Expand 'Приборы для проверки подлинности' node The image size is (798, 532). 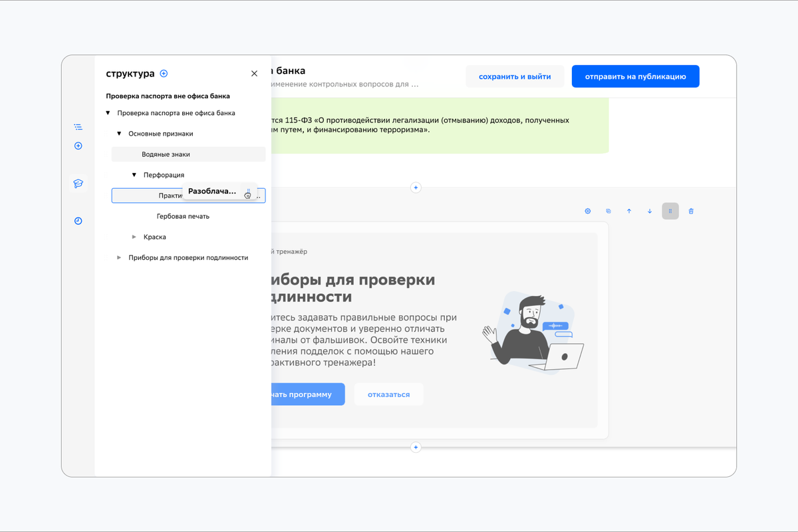pos(119,257)
